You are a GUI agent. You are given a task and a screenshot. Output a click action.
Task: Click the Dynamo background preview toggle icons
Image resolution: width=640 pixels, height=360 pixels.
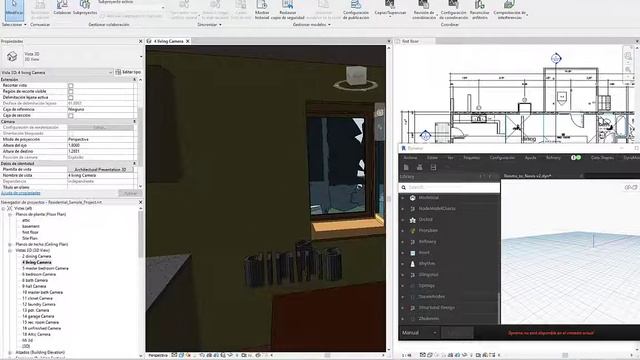pos(631,187)
